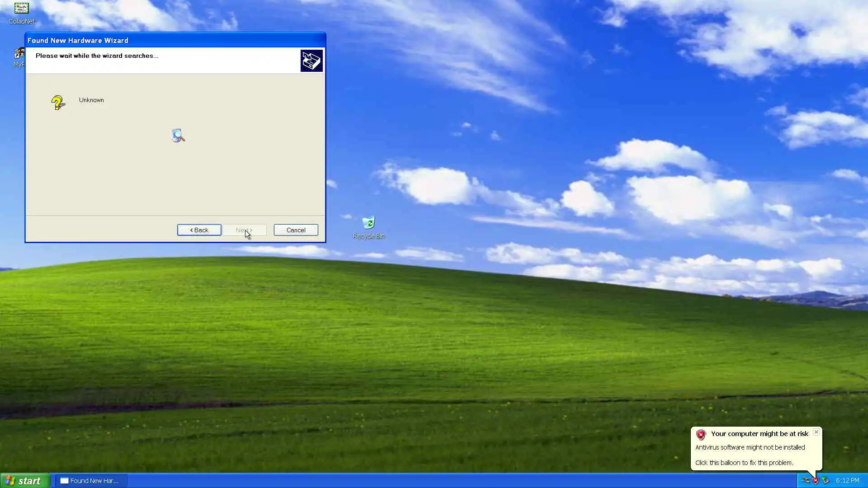Click the yellow question mark Unknown device icon
The width and height of the screenshot is (868, 488).
coord(58,103)
